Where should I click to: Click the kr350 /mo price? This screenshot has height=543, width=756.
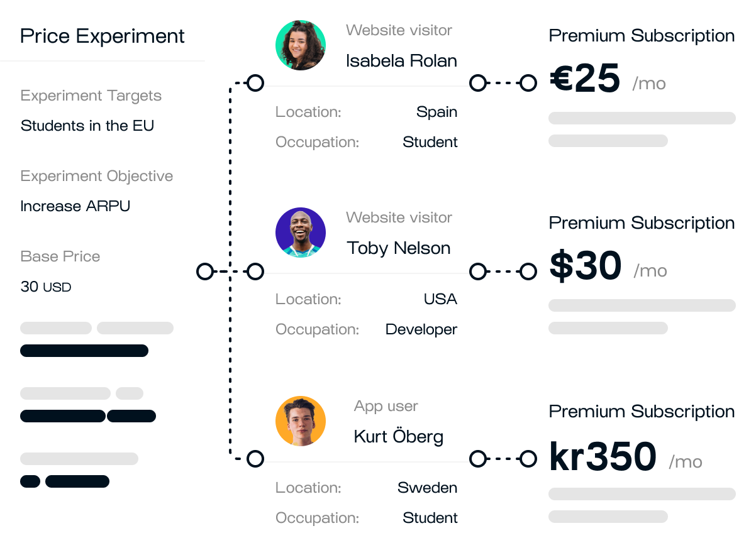pos(626,457)
